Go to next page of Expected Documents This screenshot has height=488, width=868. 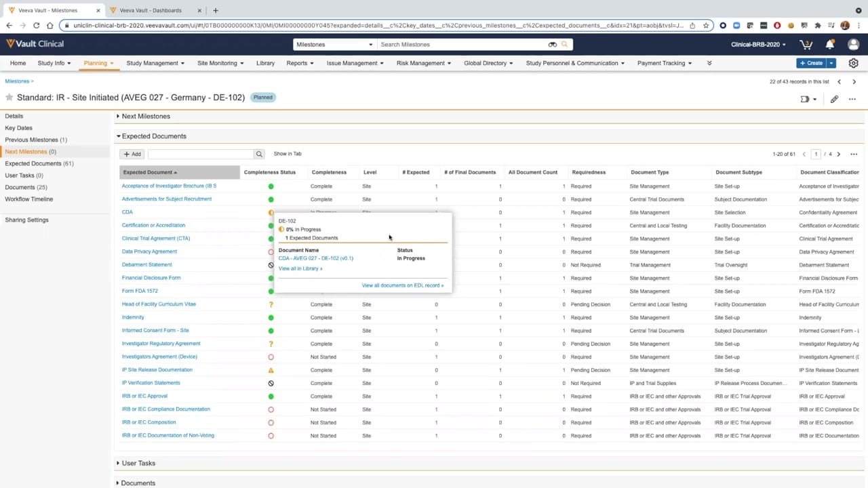pos(839,154)
